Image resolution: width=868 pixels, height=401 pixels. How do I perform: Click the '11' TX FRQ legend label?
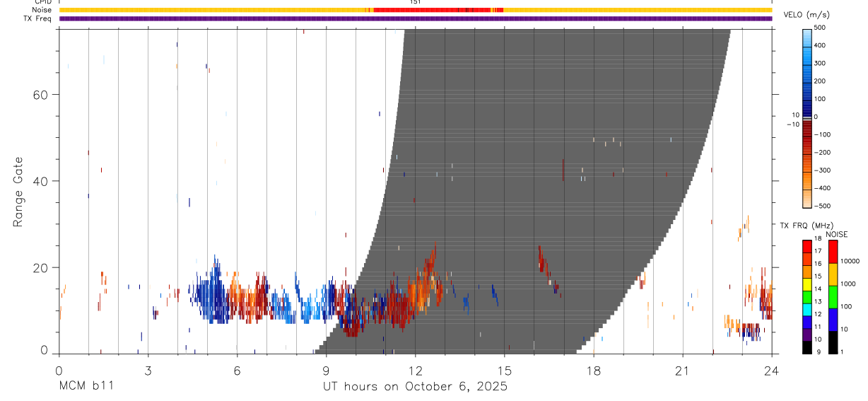click(x=818, y=327)
